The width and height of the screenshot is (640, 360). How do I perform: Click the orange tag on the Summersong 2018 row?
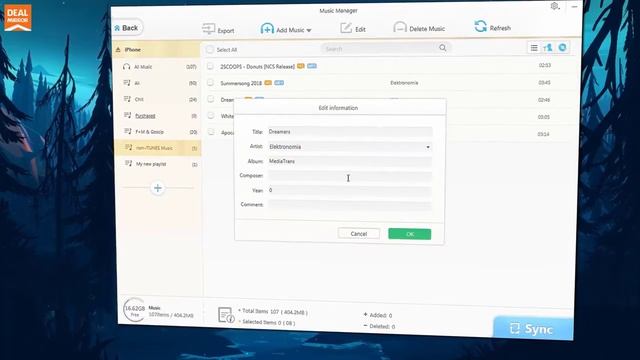coord(268,82)
